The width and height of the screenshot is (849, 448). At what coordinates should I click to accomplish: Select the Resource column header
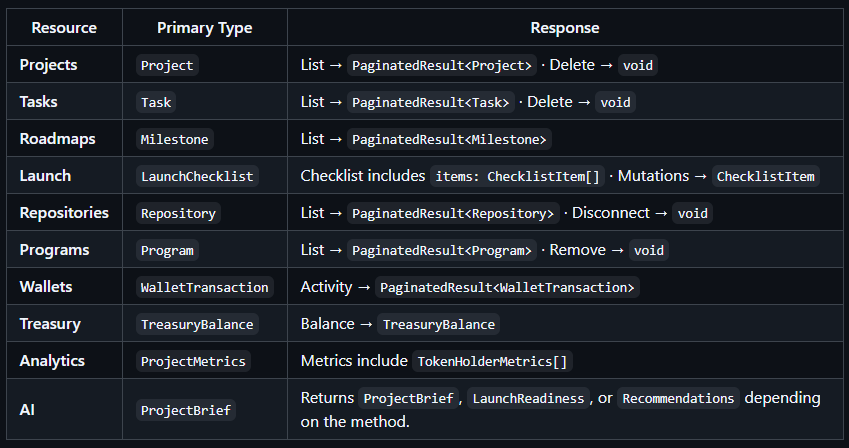[x=64, y=28]
